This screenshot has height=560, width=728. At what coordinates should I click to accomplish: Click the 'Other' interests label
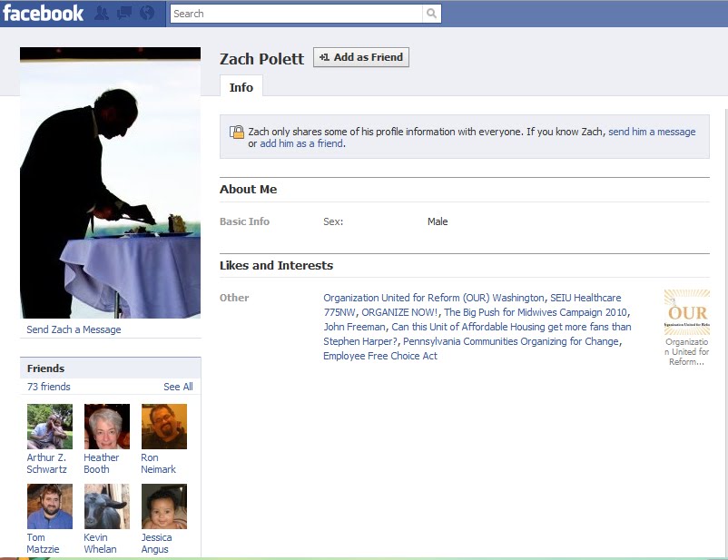coord(234,298)
